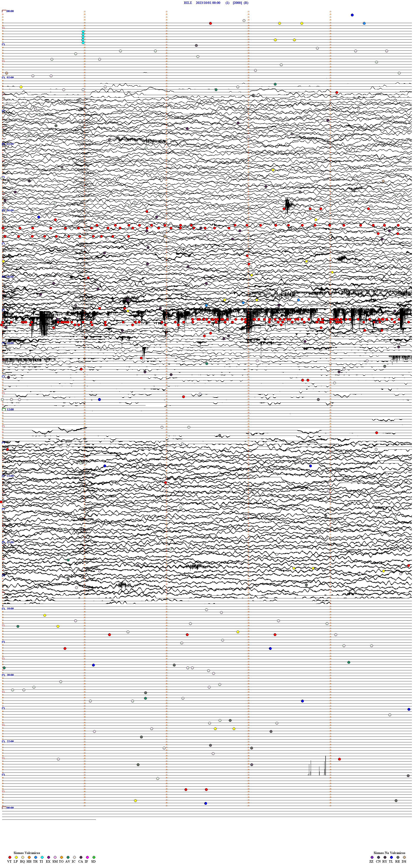This screenshot has width=414, height=868.
Task: Jump to the 06:00 time marker
Action: (10, 210)
